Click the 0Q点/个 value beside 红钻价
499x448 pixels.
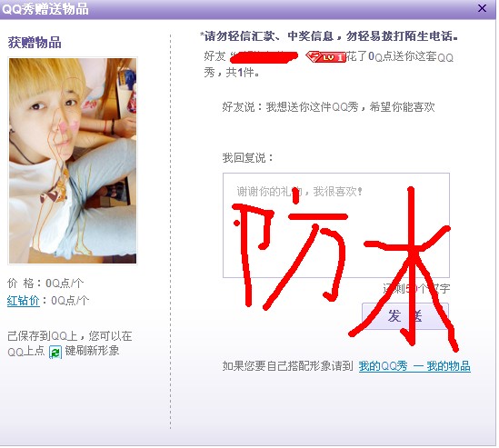point(70,301)
